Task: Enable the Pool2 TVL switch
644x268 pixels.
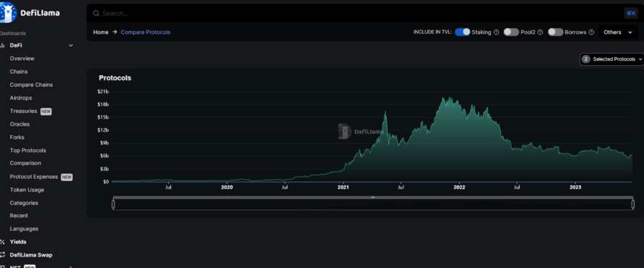Action: click(512, 32)
